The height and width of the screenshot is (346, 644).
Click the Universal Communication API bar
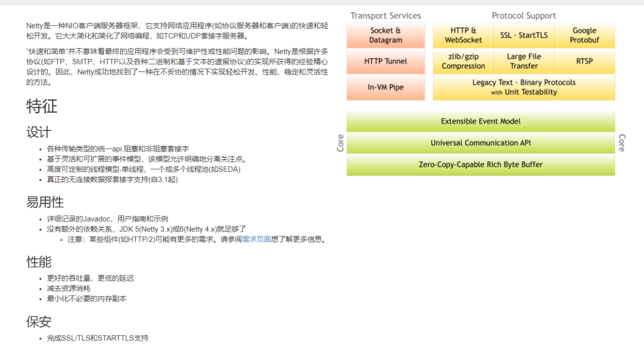click(x=480, y=143)
